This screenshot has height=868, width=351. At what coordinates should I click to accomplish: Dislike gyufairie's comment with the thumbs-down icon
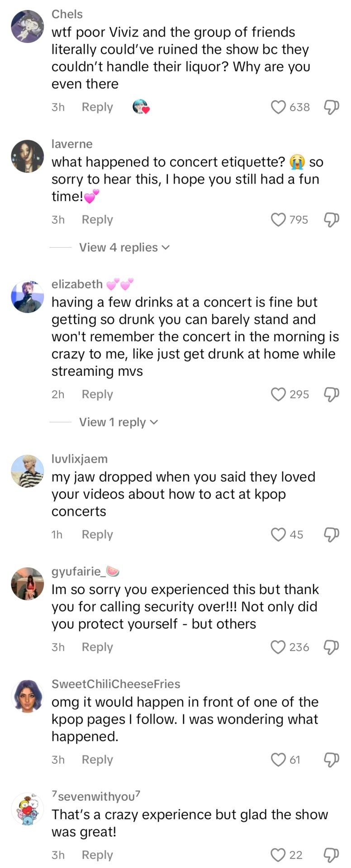(x=332, y=647)
